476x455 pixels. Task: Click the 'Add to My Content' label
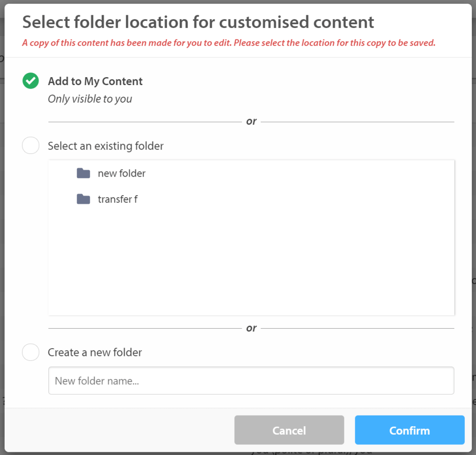click(95, 81)
